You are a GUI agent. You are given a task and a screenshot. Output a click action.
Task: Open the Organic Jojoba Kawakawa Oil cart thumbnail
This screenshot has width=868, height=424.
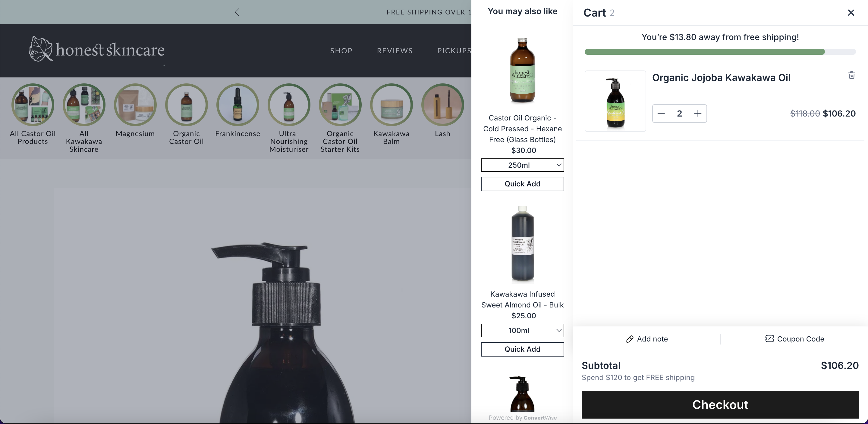(x=615, y=101)
